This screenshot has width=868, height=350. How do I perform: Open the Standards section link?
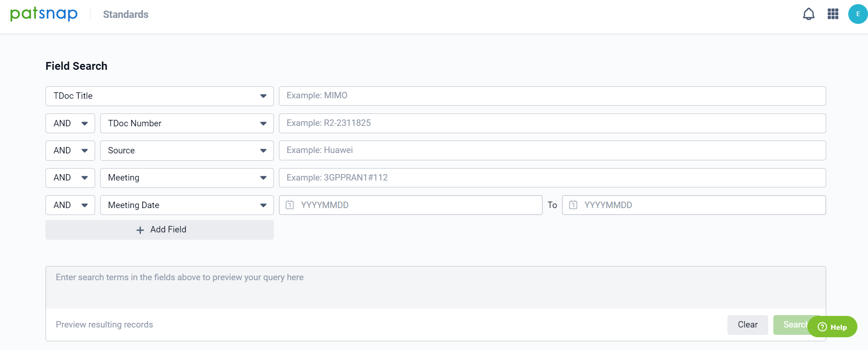pyautogui.click(x=125, y=14)
